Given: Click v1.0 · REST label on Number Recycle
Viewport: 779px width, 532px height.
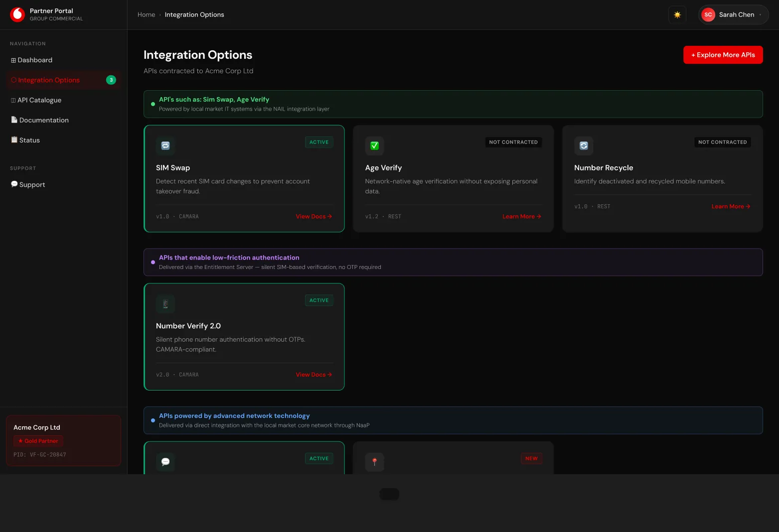Looking at the screenshot, I should click(592, 207).
